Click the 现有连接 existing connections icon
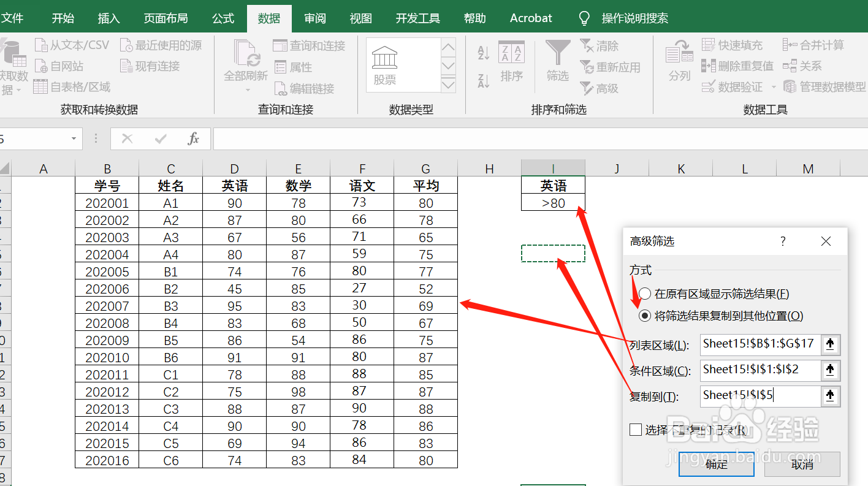868x486 pixels. coord(126,66)
